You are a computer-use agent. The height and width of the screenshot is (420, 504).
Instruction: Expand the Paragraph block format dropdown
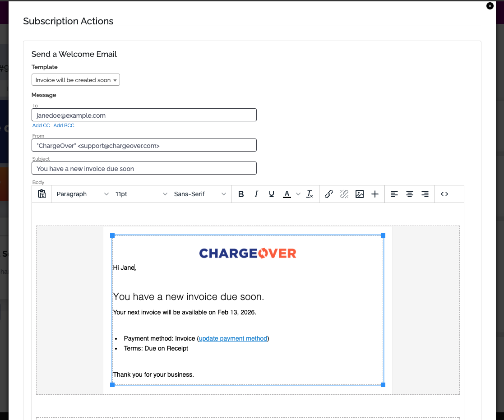83,194
